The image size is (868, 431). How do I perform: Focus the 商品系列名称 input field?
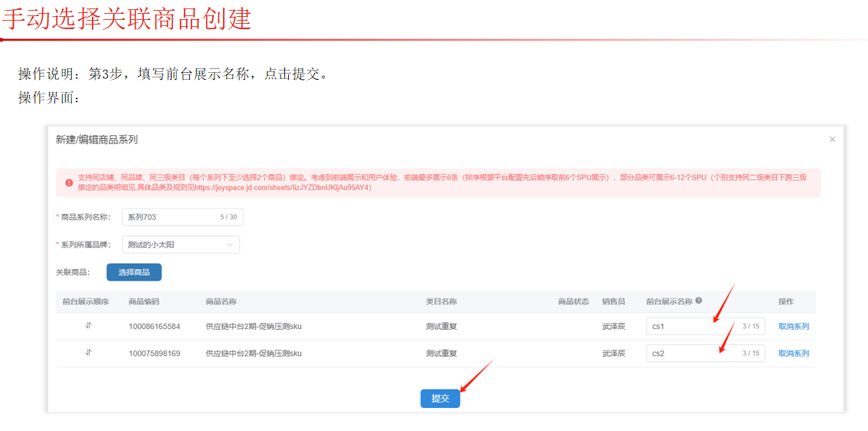pyautogui.click(x=170, y=217)
